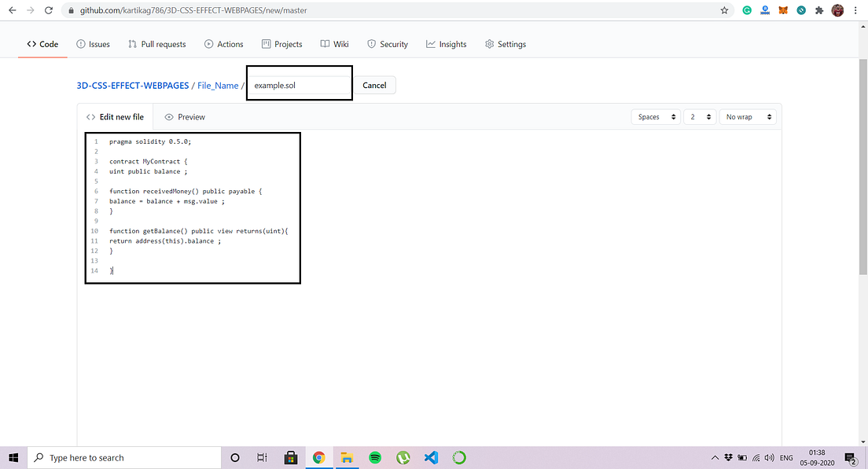Click the Cancel button

coord(375,85)
